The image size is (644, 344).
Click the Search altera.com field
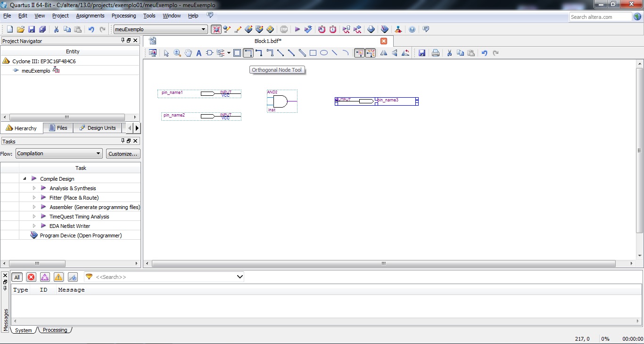pos(600,17)
